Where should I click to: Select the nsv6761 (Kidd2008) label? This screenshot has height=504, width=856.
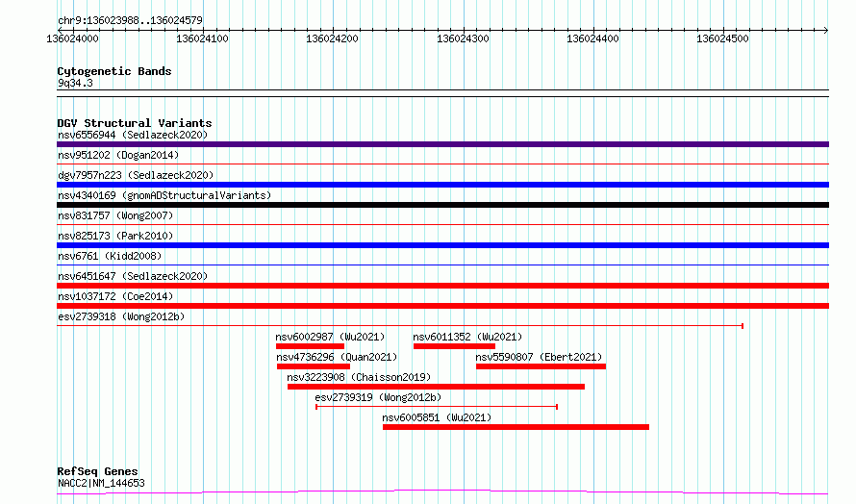click(110, 256)
